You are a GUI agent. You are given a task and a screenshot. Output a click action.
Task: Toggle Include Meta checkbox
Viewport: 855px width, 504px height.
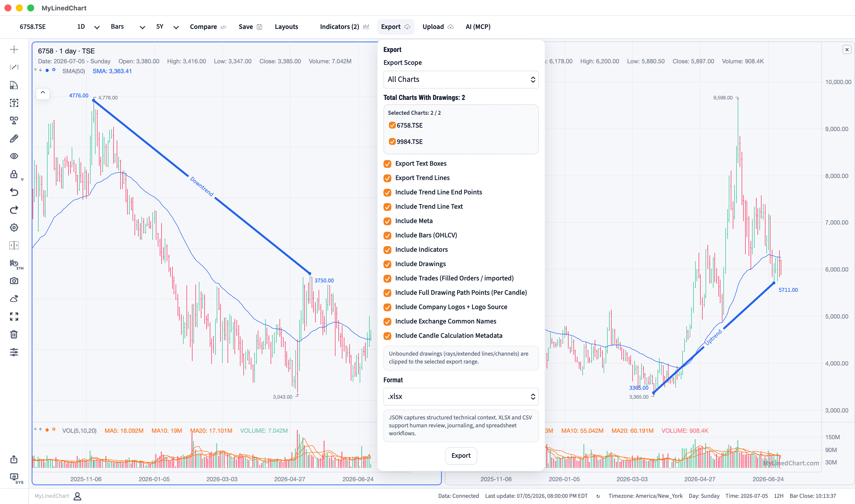pyautogui.click(x=387, y=221)
